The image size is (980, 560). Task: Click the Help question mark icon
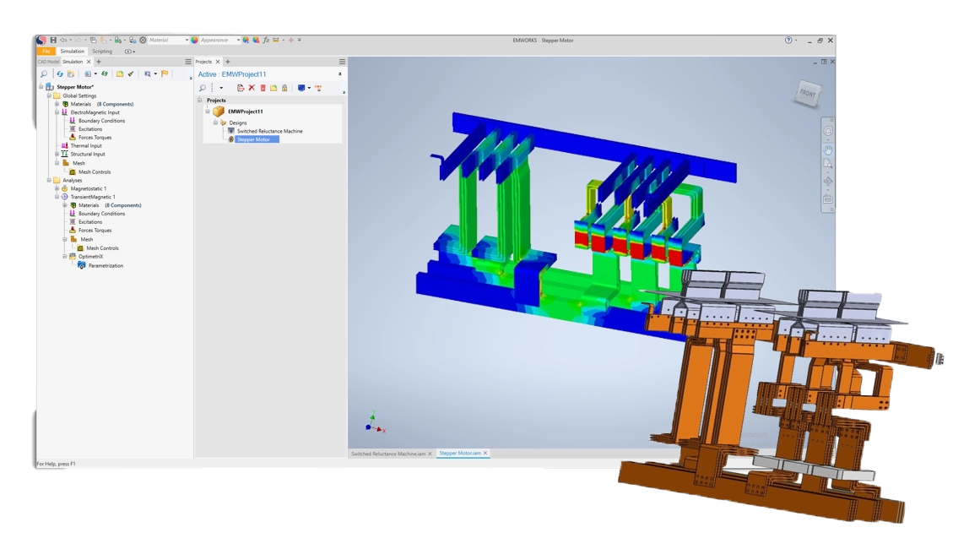click(788, 40)
